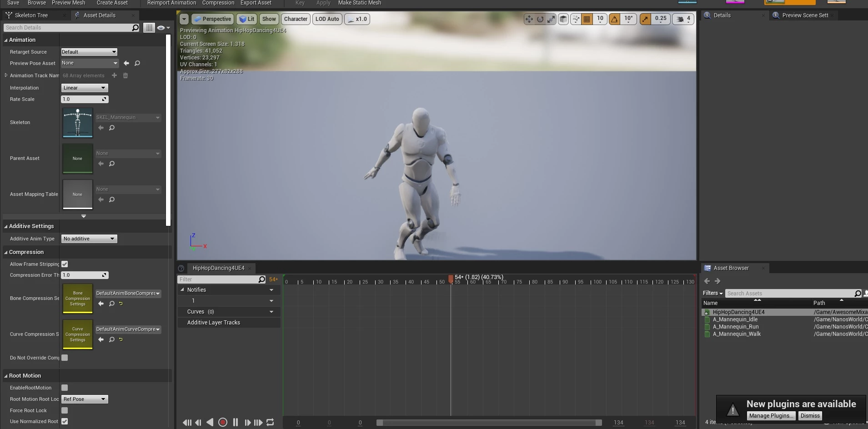Toggle grid snapping icon in viewport toolbar

coord(587,19)
